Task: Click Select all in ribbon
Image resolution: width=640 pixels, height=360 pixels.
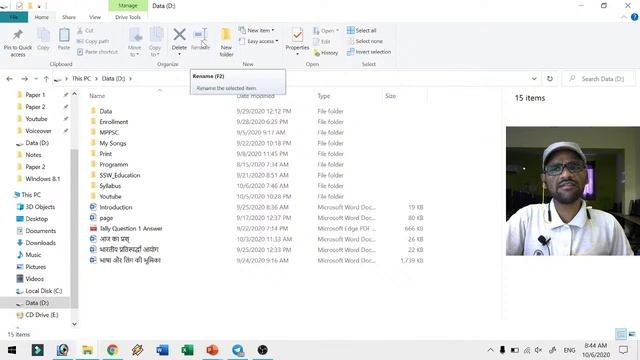Action: tap(362, 31)
